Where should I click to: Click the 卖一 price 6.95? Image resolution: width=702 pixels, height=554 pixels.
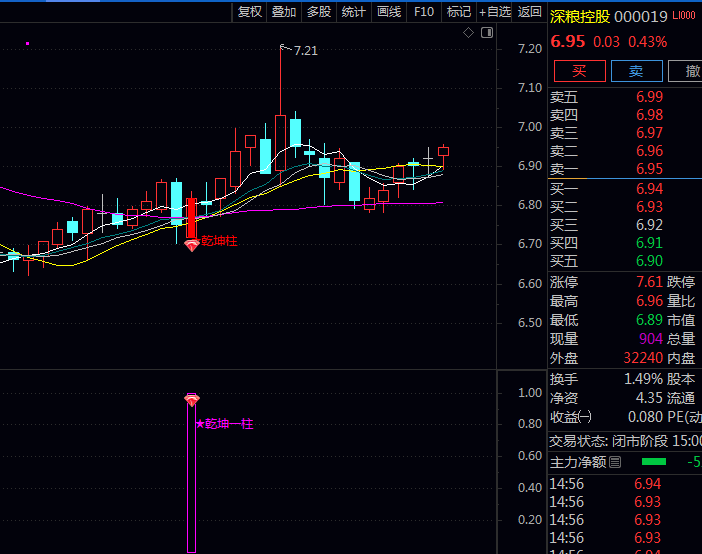coord(649,168)
